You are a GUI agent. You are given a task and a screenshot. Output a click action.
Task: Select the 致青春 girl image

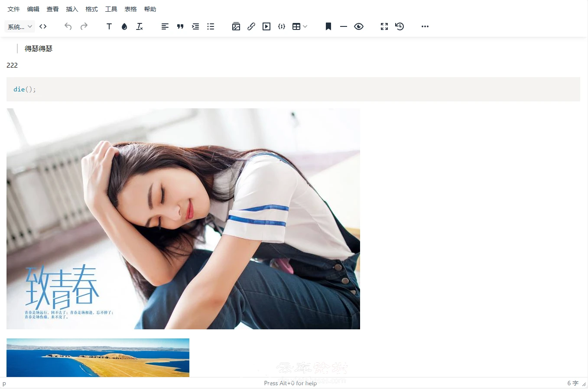183,219
